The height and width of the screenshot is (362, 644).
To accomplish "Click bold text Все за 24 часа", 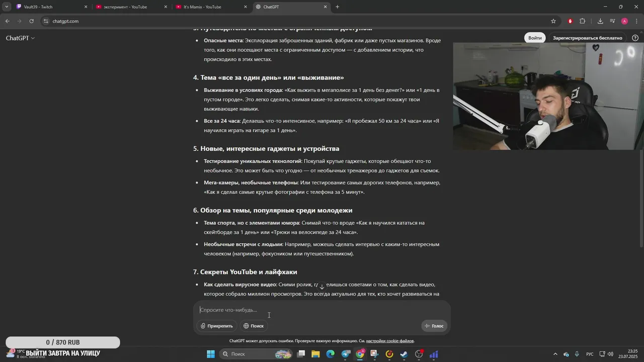I will (221, 121).
